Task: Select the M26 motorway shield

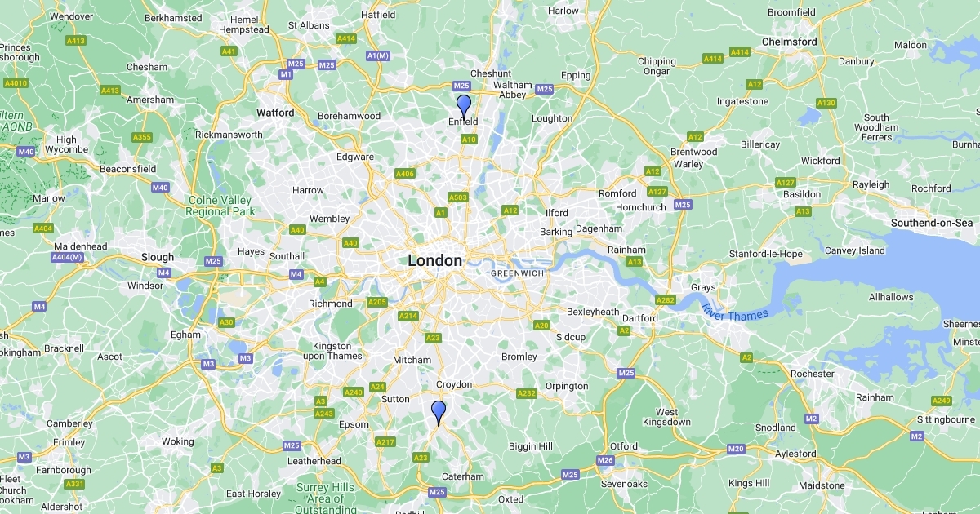Action: coord(605,461)
